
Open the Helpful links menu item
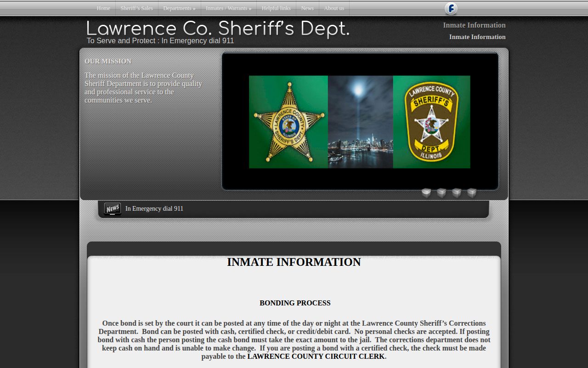pyautogui.click(x=276, y=8)
